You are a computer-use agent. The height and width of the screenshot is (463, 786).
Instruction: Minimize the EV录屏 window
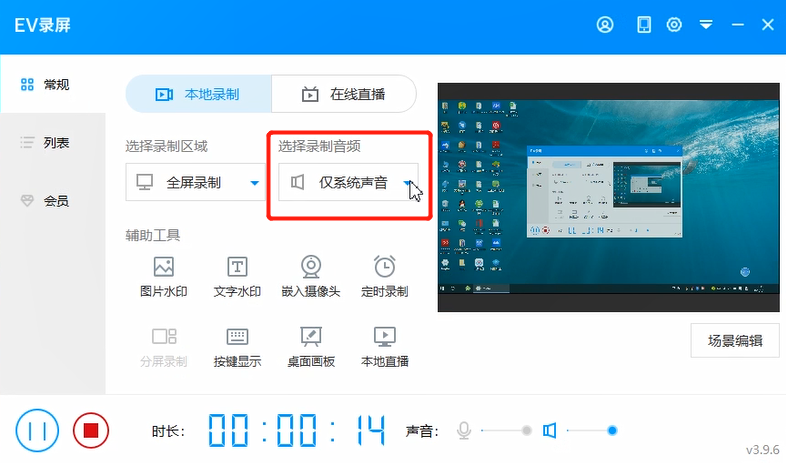point(737,25)
